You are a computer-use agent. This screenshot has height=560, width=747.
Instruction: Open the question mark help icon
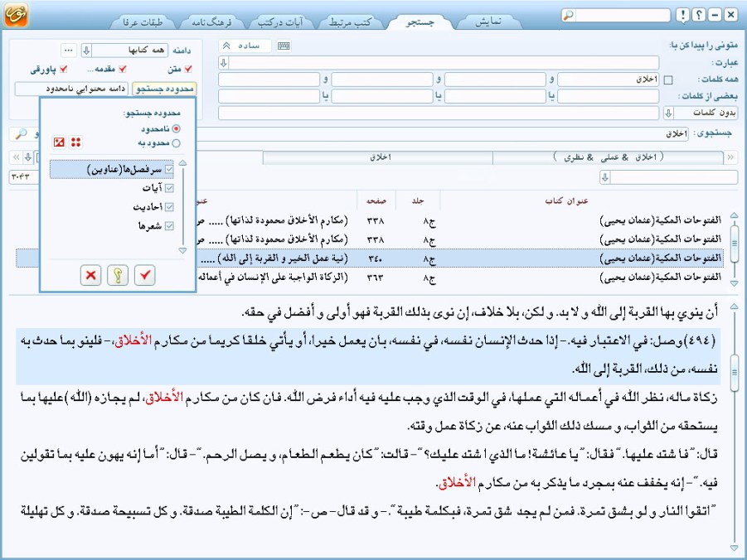click(x=698, y=15)
